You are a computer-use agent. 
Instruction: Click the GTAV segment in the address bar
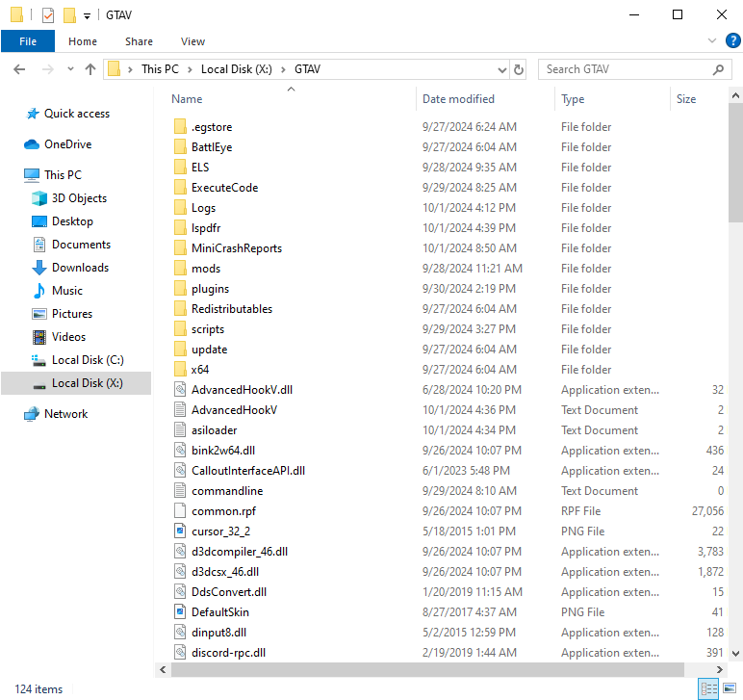point(308,69)
